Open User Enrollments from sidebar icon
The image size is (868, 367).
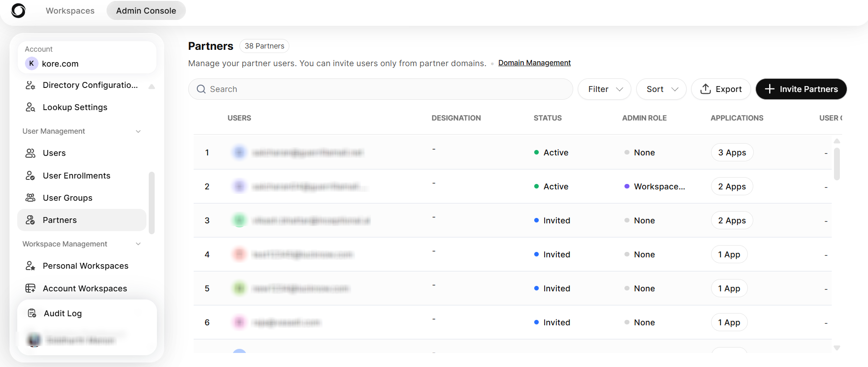30,175
